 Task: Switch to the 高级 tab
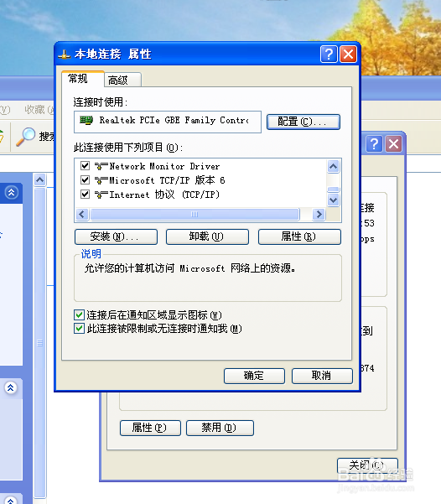tap(122, 80)
